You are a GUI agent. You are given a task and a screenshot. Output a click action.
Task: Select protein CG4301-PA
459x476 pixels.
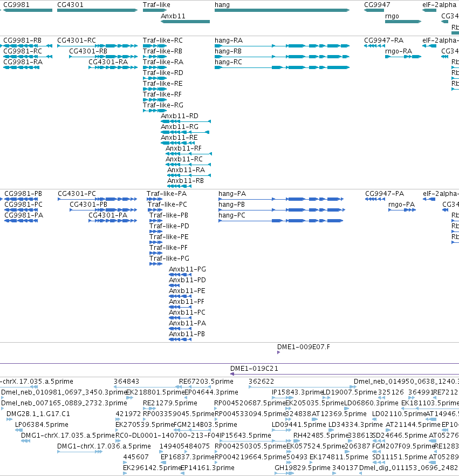click(x=113, y=221)
